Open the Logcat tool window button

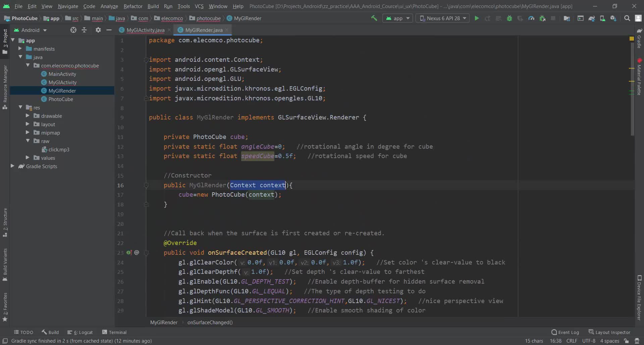80,332
